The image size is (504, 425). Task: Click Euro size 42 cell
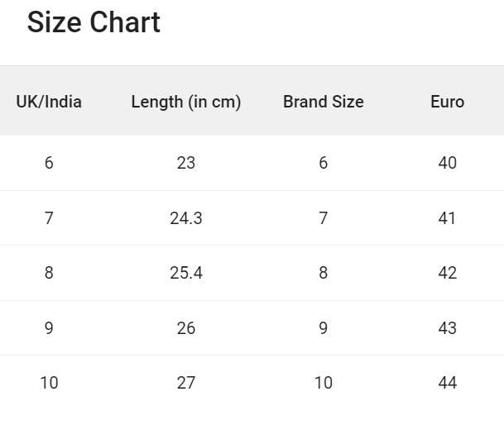pyautogui.click(x=447, y=273)
